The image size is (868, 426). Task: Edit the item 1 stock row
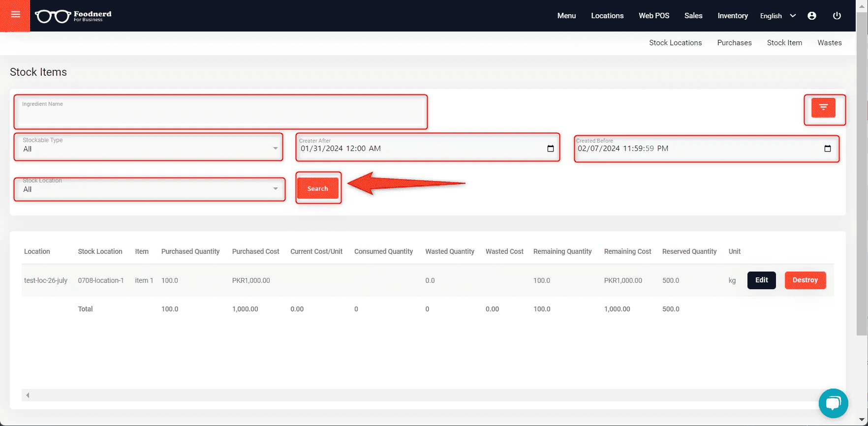click(761, 280)
